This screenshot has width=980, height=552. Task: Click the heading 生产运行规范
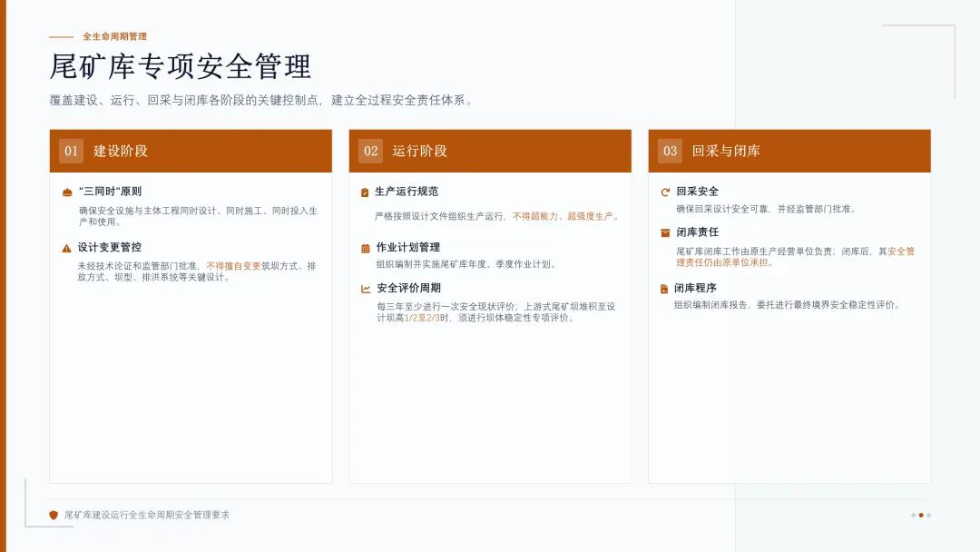(x=407, y=192)
